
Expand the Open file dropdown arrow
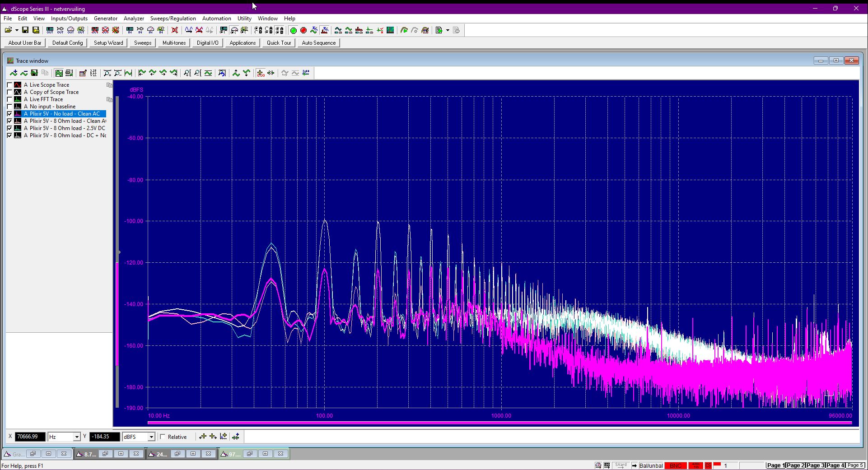(17, 30)
